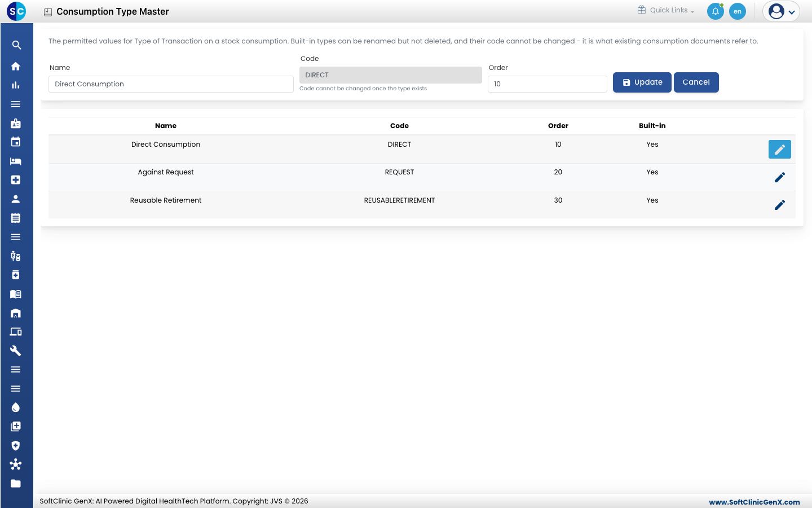Open the medicine bottle sidebar icon
The width and height of the screenshot is (812, 508).
16,275
